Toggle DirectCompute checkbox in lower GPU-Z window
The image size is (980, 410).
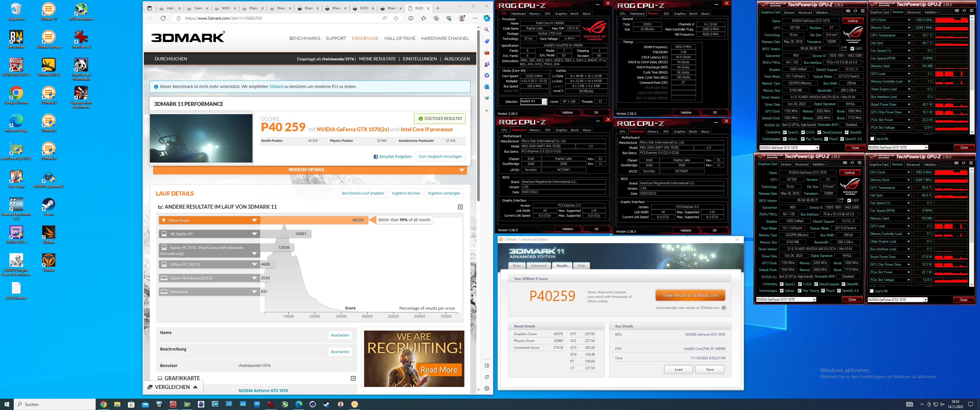click(816, 284)
